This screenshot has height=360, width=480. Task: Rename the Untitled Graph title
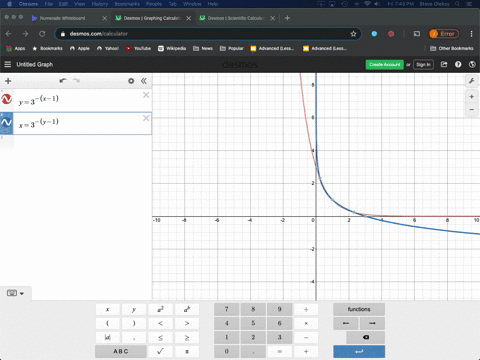tap(35, 64)
